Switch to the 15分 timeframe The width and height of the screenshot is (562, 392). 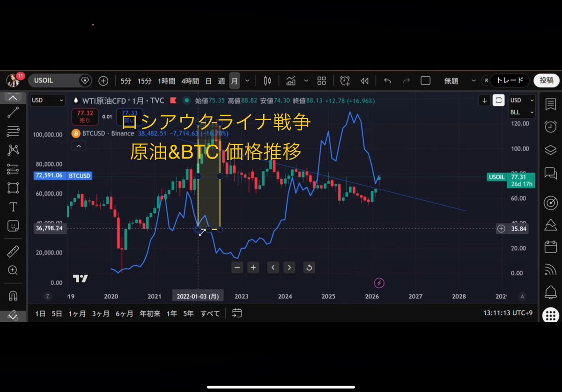coord(144,80)
